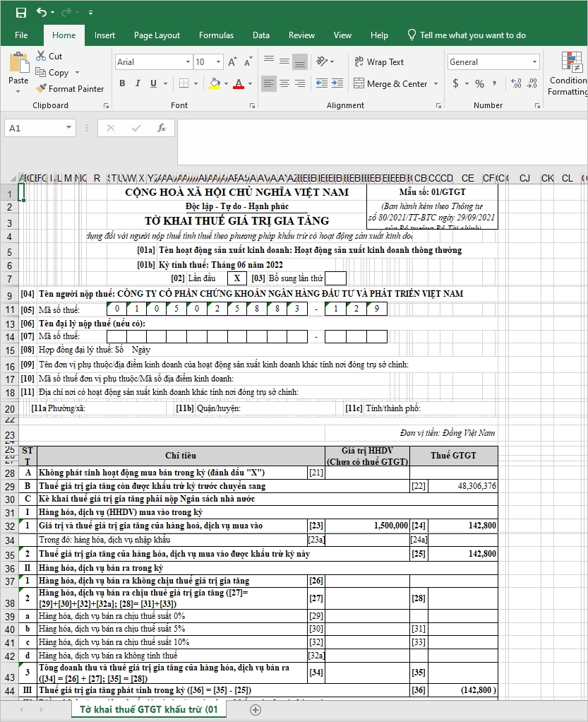This screenshot has height=722, width=588.
Task: Open the Arial font name dropdown
Action: pyautogui.click(x=188, y=62)
